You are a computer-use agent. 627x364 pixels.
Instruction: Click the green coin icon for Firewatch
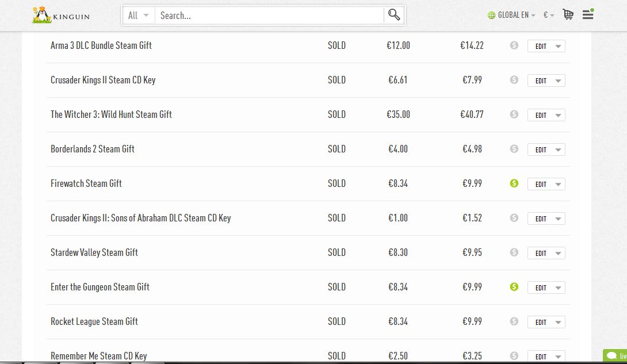[514, 183]
